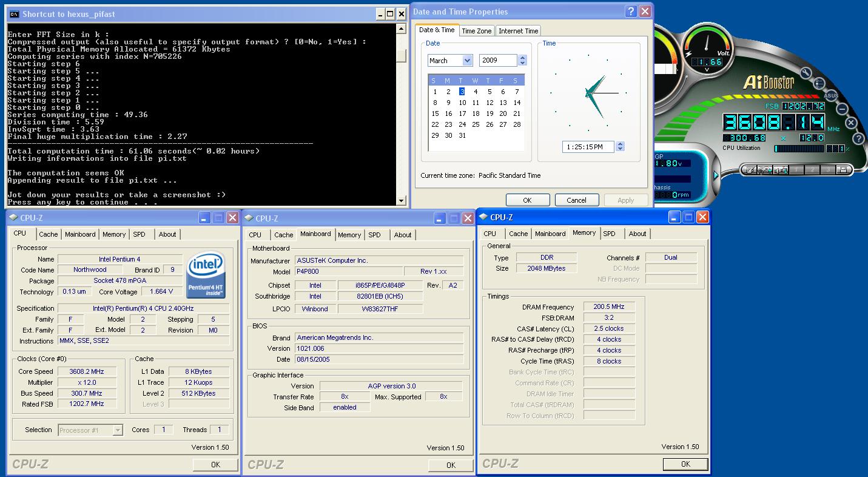Viewport: 868px width, 477px height.
Task: Open Cache tab in the leftmost CPU-Z window
Action: [49, 234]
